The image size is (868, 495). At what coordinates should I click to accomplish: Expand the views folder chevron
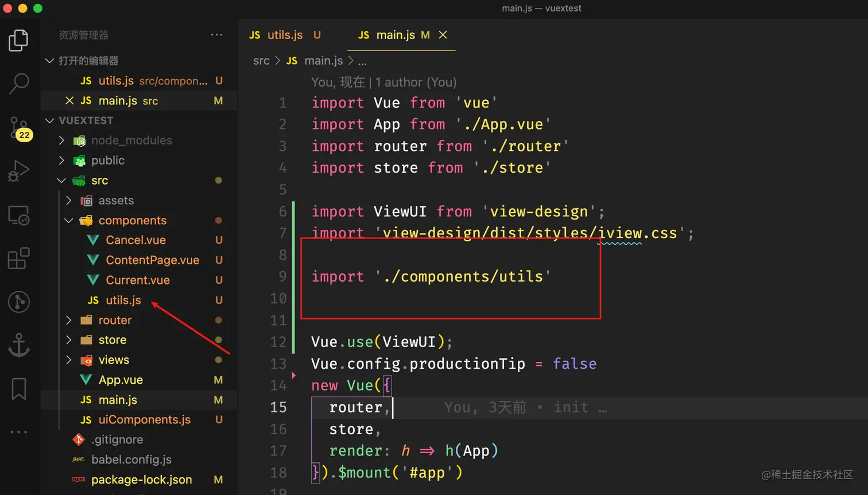tap(69, 360)
